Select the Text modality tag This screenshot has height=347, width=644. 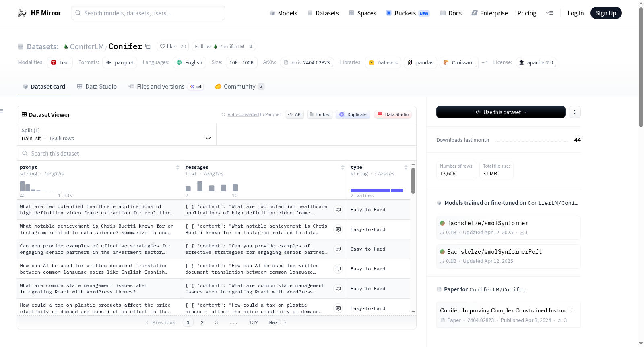click(60, 63)
